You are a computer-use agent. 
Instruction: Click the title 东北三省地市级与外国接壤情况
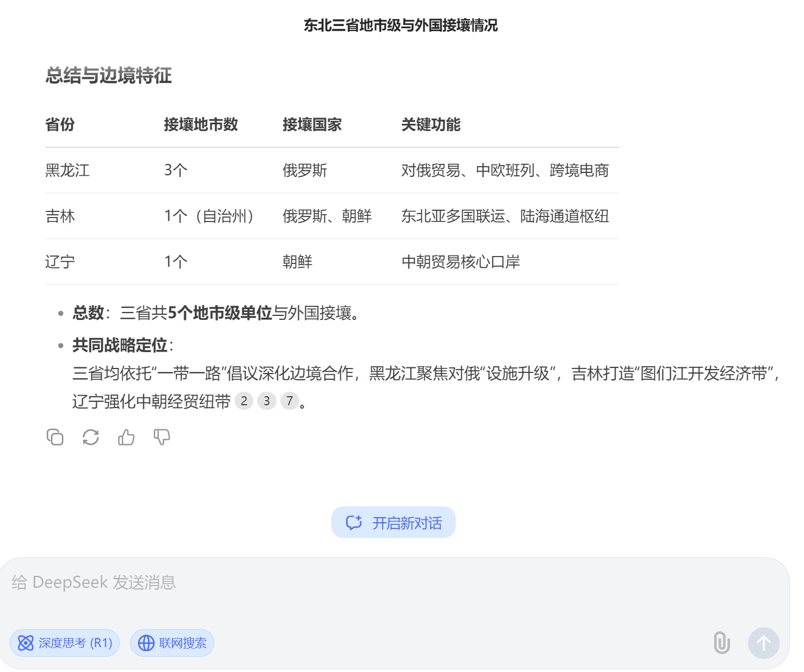[401, 25]
